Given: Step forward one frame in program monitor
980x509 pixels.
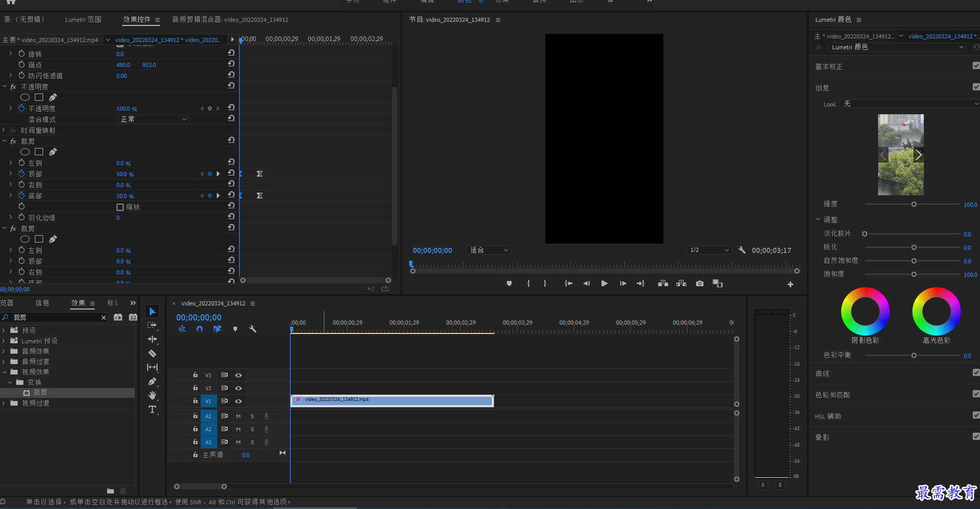Looking at the screenshot, I should [x=623, y=284].
